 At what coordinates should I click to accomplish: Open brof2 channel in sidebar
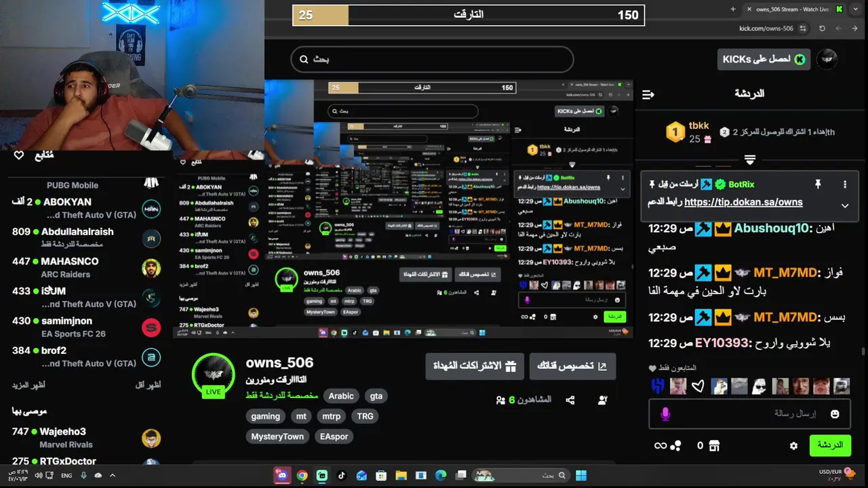(x=86, y=357)
